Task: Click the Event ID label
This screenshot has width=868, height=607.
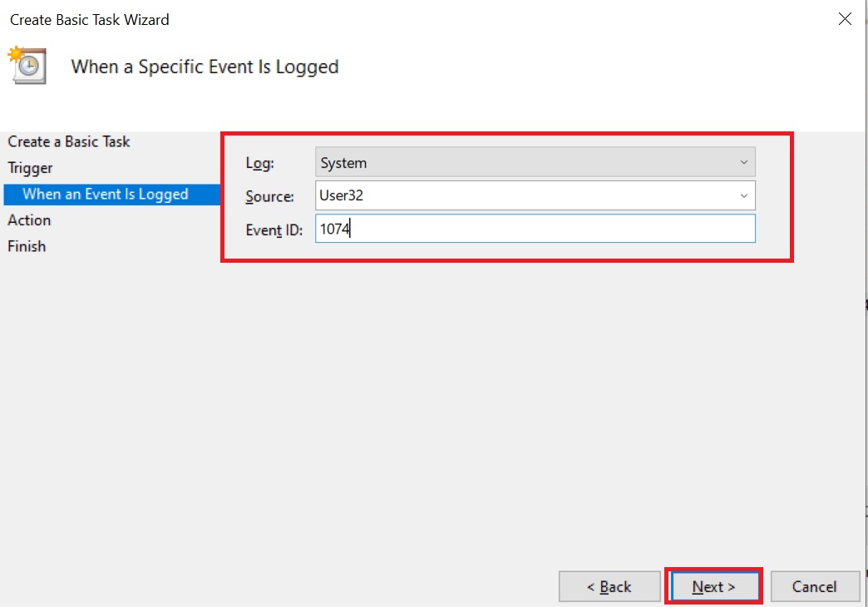Action: [x=275, y=229]
